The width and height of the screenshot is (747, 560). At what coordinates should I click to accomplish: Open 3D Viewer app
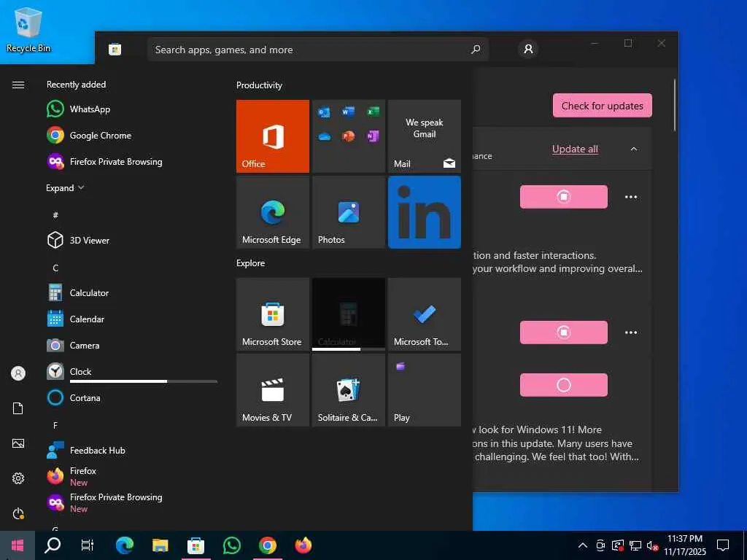tap(131, 240)
